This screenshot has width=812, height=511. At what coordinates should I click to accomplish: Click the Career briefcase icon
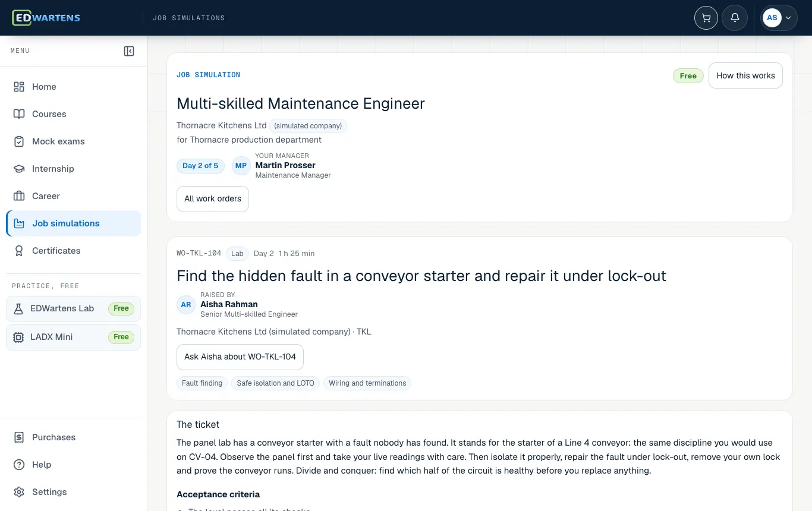click(x=19, y=196)
